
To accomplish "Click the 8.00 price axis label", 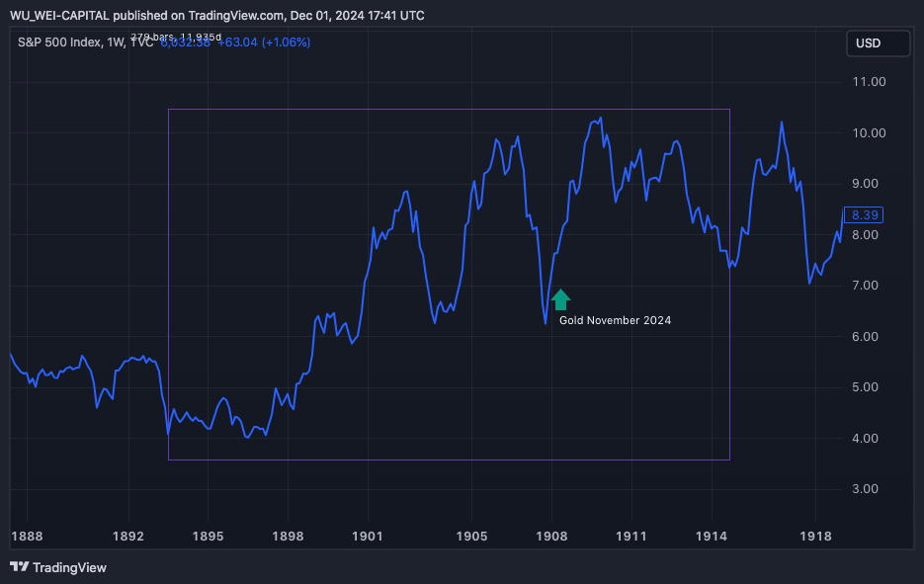I will tap(865, 235).
